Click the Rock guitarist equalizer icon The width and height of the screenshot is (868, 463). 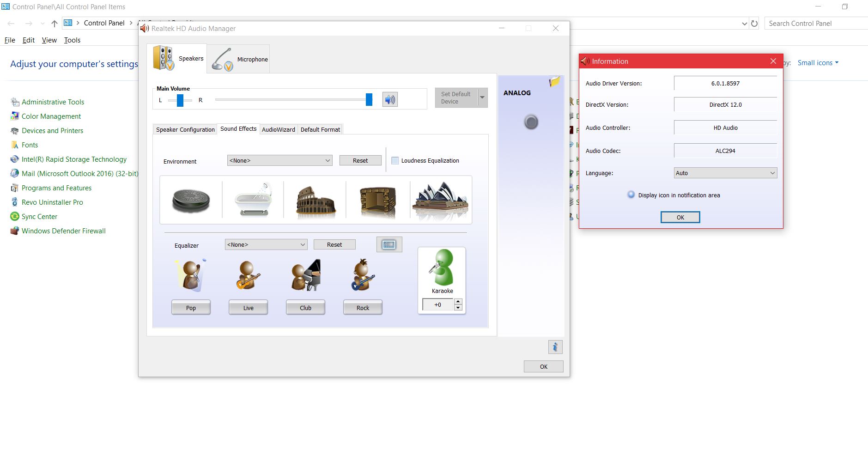point(363,275)
